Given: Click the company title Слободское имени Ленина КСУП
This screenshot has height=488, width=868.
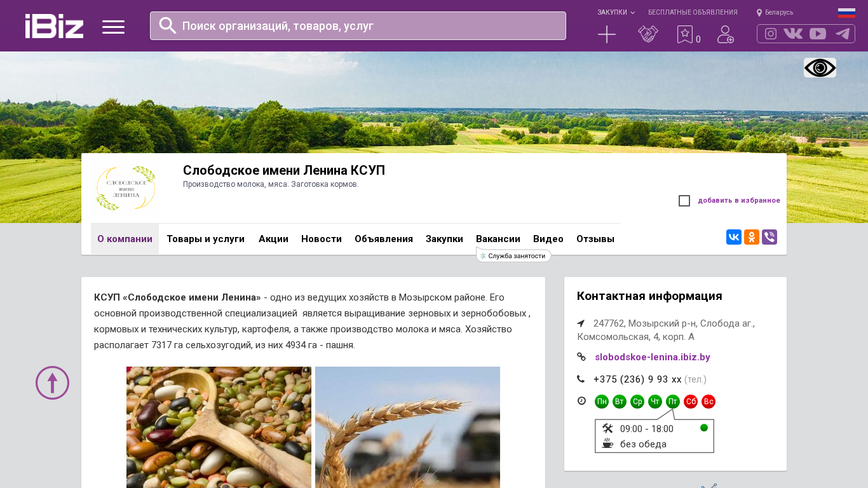Looking at the screenshot, I should pos(284,170).
